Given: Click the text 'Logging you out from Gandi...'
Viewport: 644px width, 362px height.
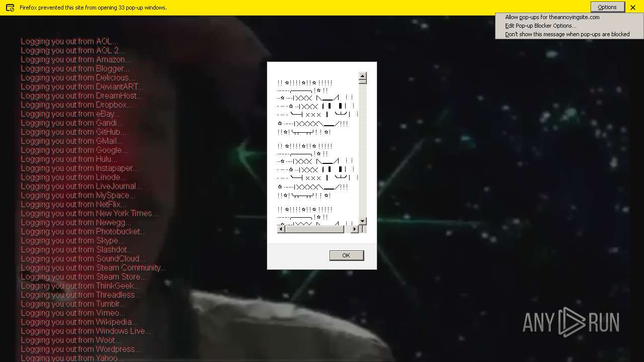Looking at the screenshot, I should coord(72,123).
